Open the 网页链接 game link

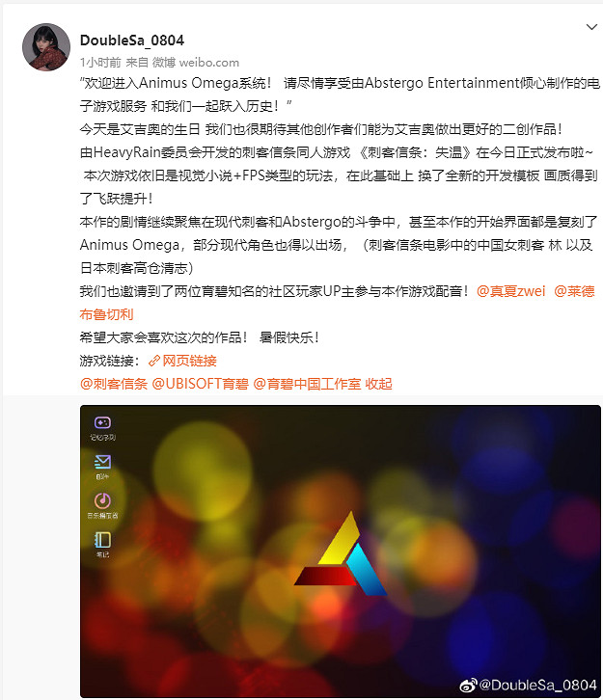(189, 361)
